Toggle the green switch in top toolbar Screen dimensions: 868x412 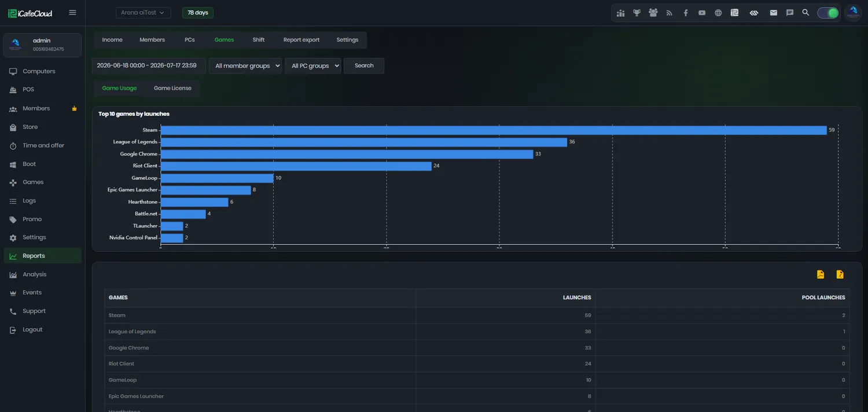[x=828, y=13]
